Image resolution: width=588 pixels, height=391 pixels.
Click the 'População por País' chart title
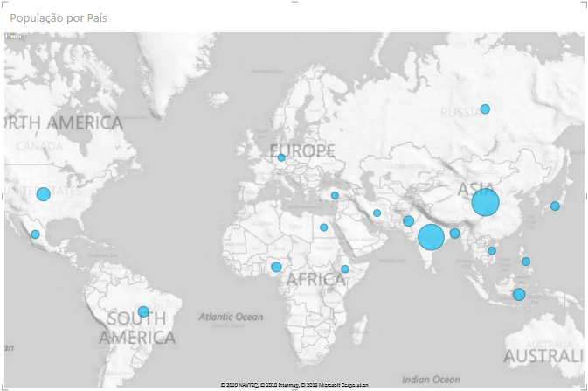point(59,17)
